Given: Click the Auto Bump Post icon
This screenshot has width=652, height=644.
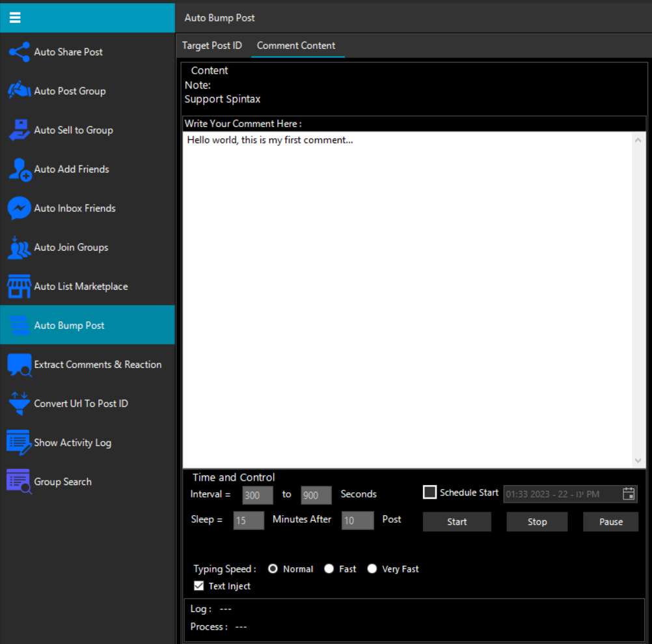Looking at the screenshot, I should (19, 326).
